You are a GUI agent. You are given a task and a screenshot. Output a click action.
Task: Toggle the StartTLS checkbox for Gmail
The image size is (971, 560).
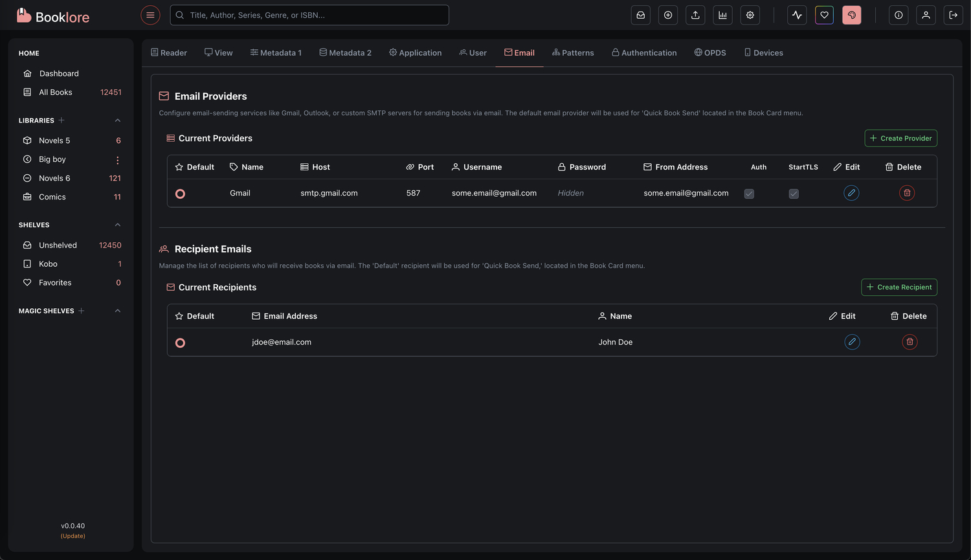click(794, 194)
